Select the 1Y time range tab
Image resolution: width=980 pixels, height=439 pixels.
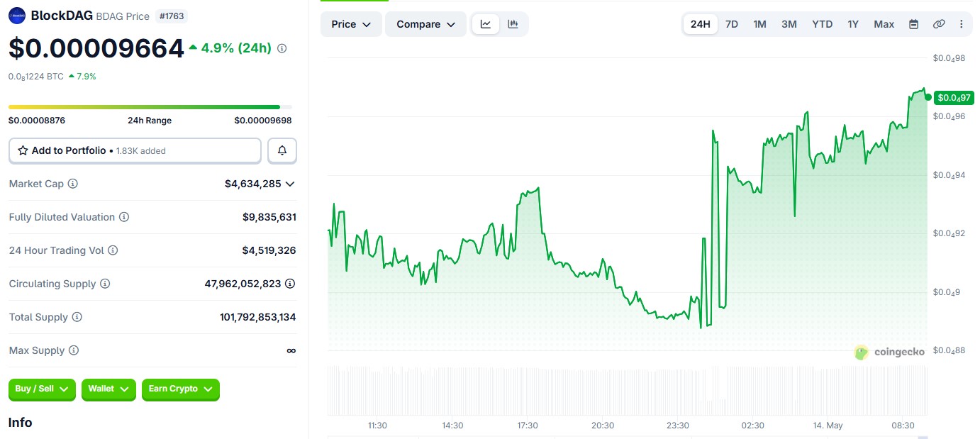click(853, 24)
